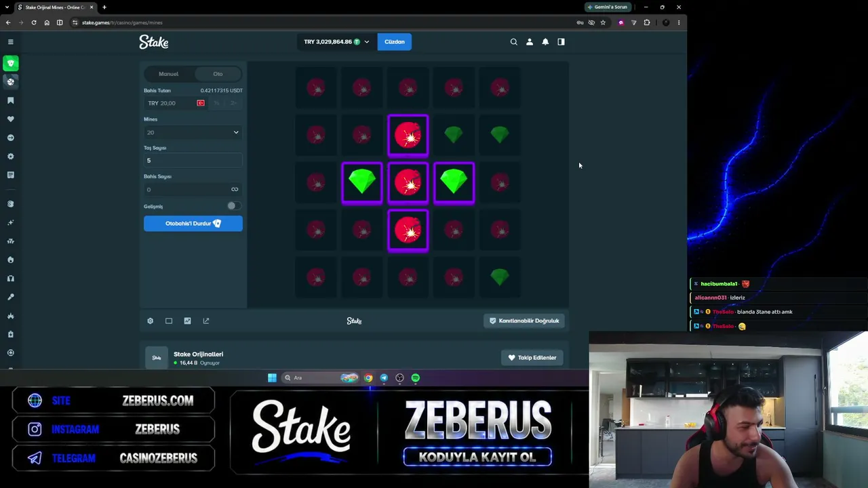This screenshot has width=868, height=488.
Task: Click the highlighted mine tile above center
Action: pos(408,136)
